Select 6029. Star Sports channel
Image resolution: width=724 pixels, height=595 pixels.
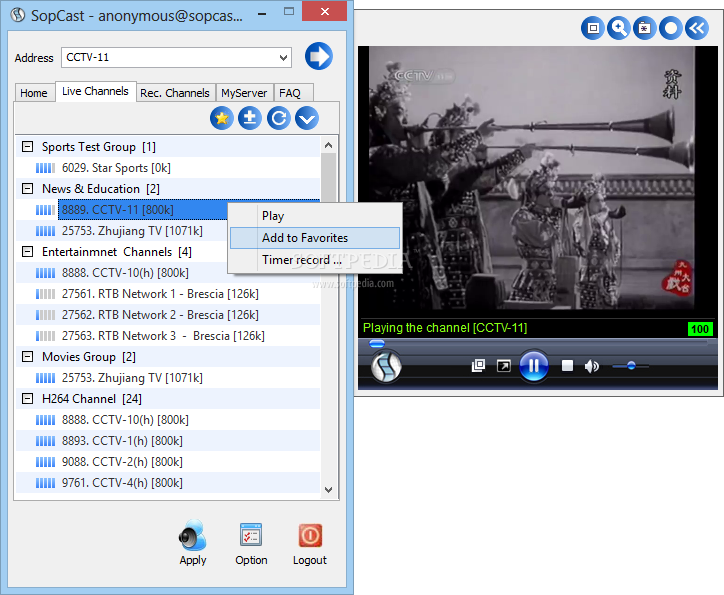[116, 168]
